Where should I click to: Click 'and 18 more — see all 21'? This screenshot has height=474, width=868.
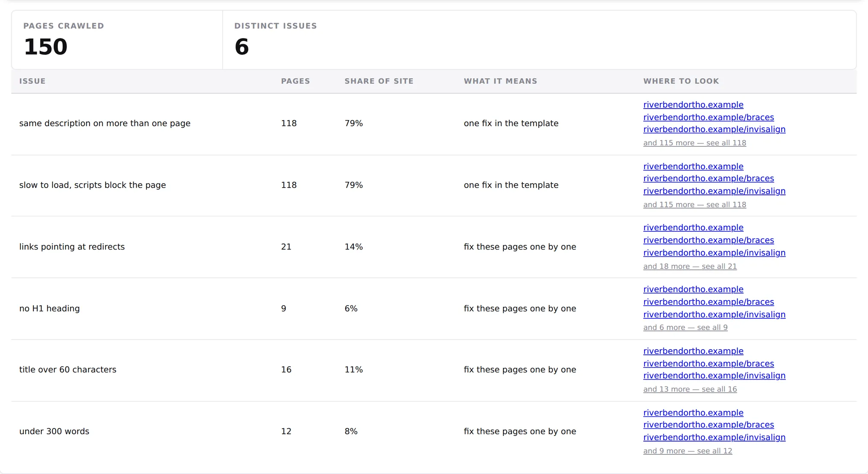(690, 266)
